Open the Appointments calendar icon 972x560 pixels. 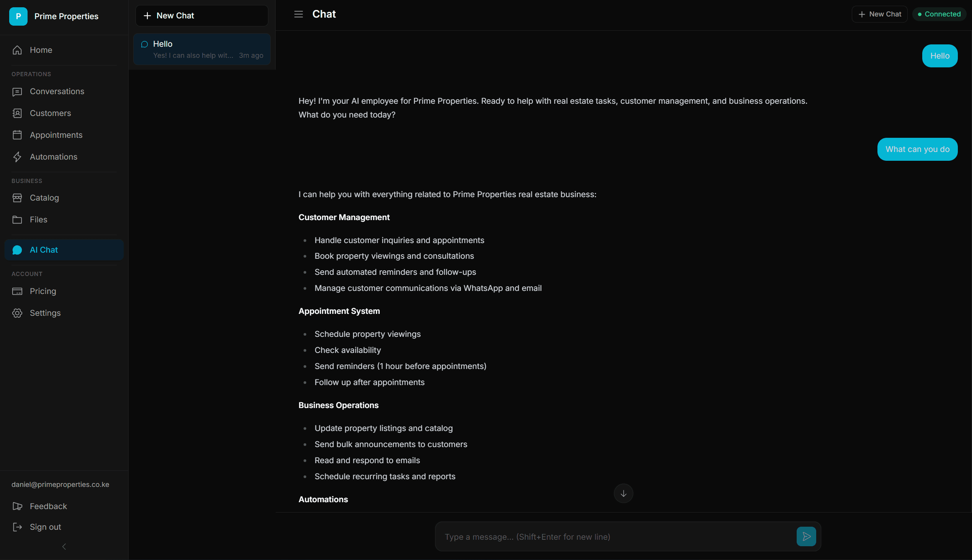point(17,135)
